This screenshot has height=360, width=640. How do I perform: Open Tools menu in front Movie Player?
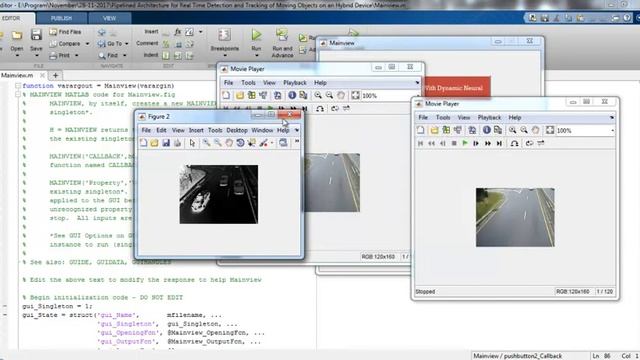pyautogui.click(x=443, y=118)
